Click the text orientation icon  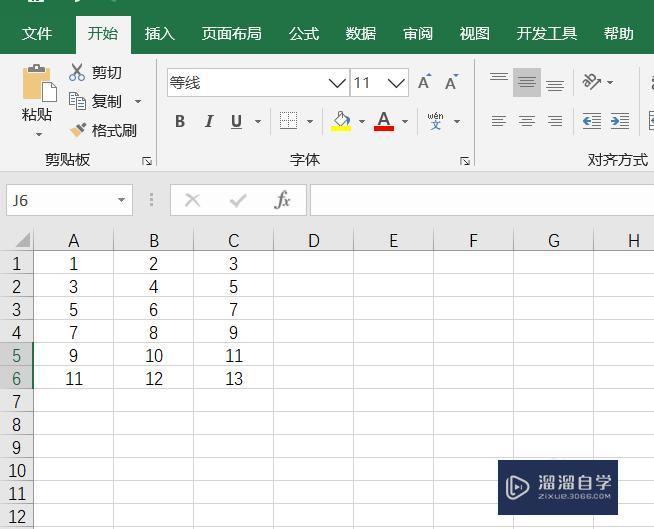pyautogui.click(x=591, y=82)
